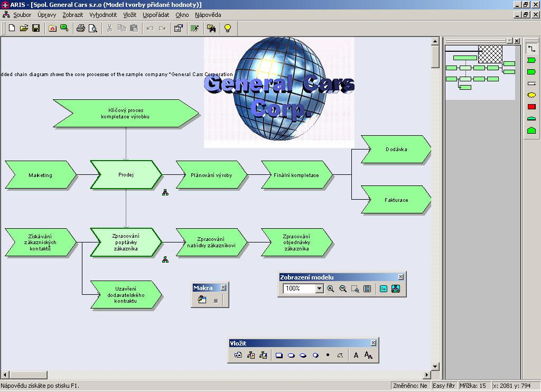
Task: Insert a rounded rectangle from Vložit toolbar
Action: (291, 355)
